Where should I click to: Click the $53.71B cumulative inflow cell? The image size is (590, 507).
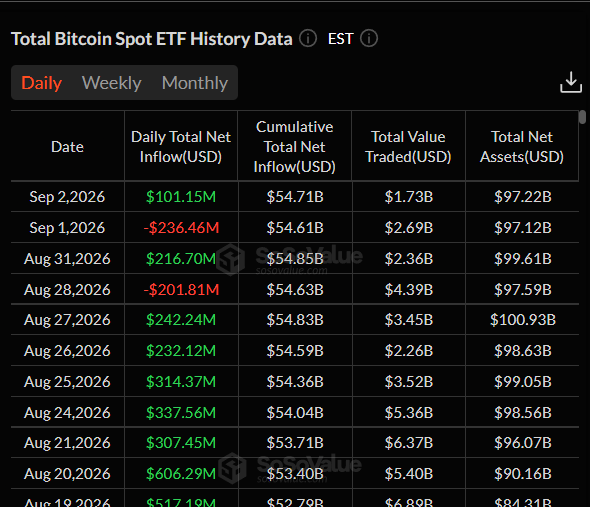point(295,443)
